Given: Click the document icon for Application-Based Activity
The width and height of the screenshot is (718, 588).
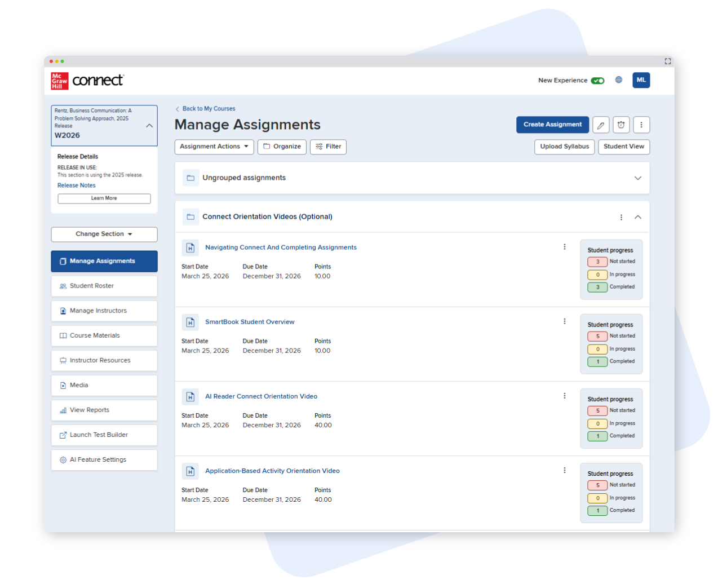Looking at the screenshot, I should (190, 471).
